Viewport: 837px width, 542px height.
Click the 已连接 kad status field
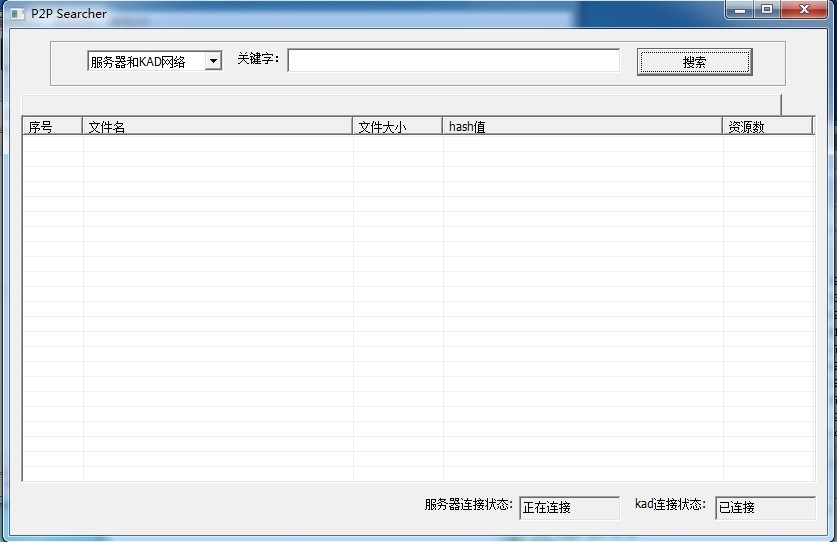pyautogui.click(x=765, y=508)
